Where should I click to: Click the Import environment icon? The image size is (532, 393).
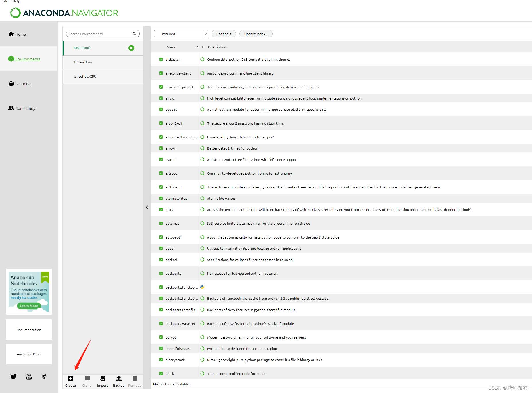(x=103, y=379)
